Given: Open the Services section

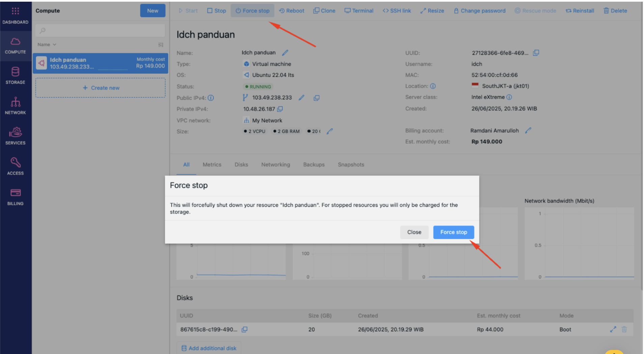Looking at the screenshot, I should (15, 136).
